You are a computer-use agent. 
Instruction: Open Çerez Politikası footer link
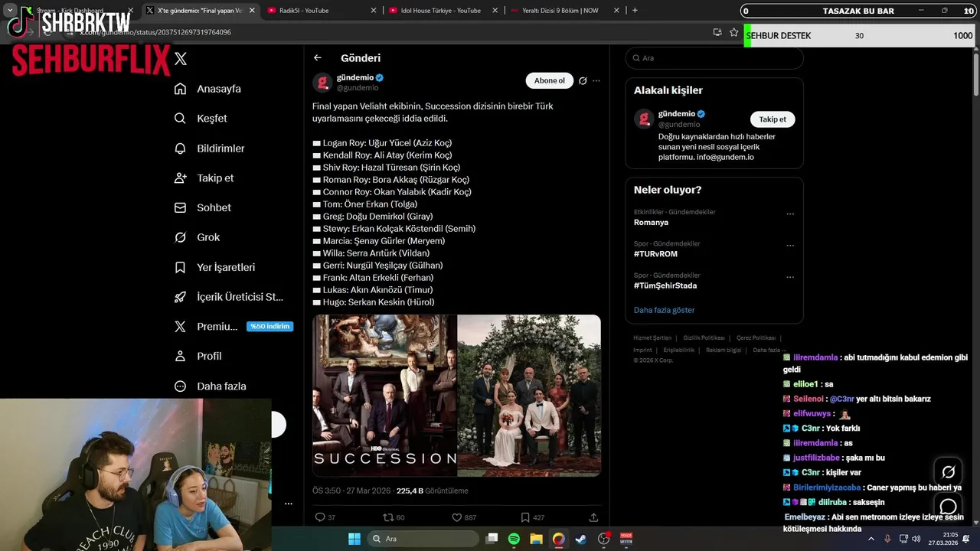[x=756, y=337]
